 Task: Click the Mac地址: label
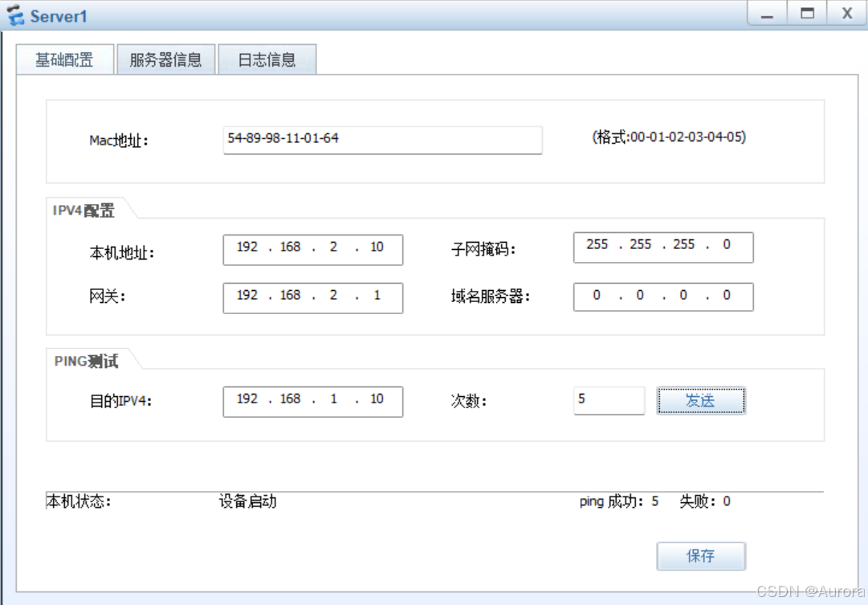pyautogui.click(x=119, y=141)
